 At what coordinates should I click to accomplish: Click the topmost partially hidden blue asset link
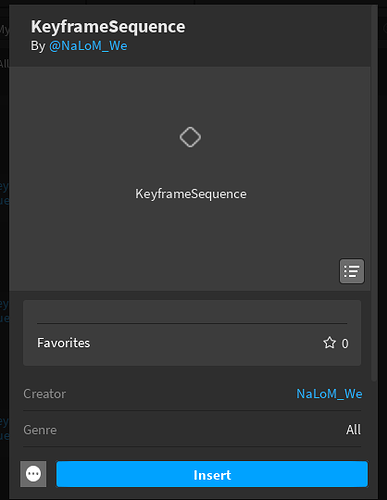[x=4, y=193]
